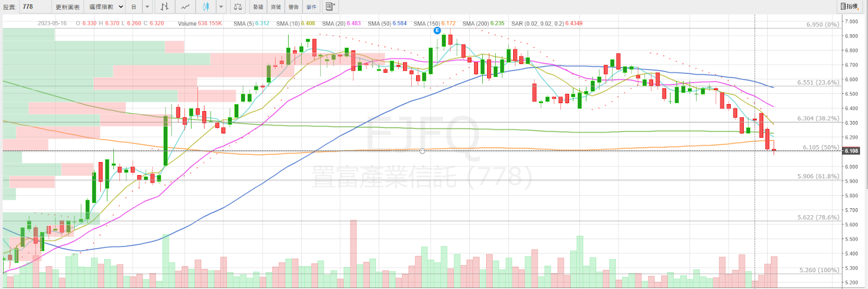Select the 日 daily period button
This screenshot has width=868, height=289.
pos(134,7)
